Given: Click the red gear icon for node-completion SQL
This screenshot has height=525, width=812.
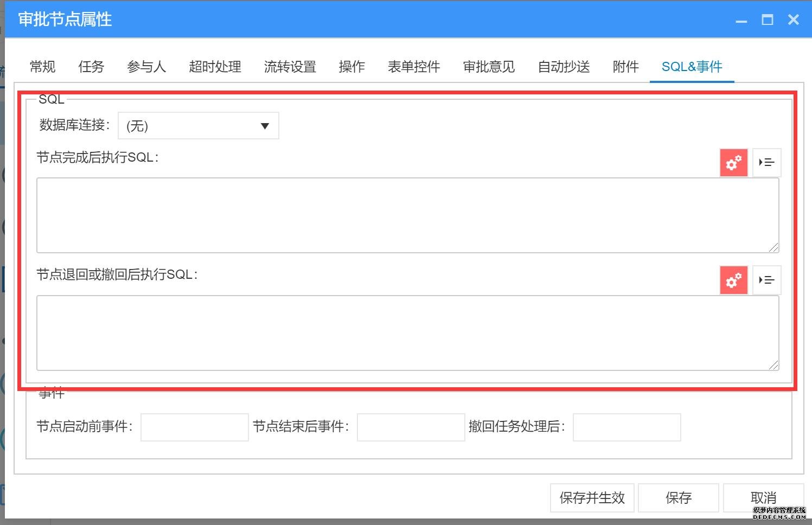Looking at the screenshot, I should pos(733,163).
